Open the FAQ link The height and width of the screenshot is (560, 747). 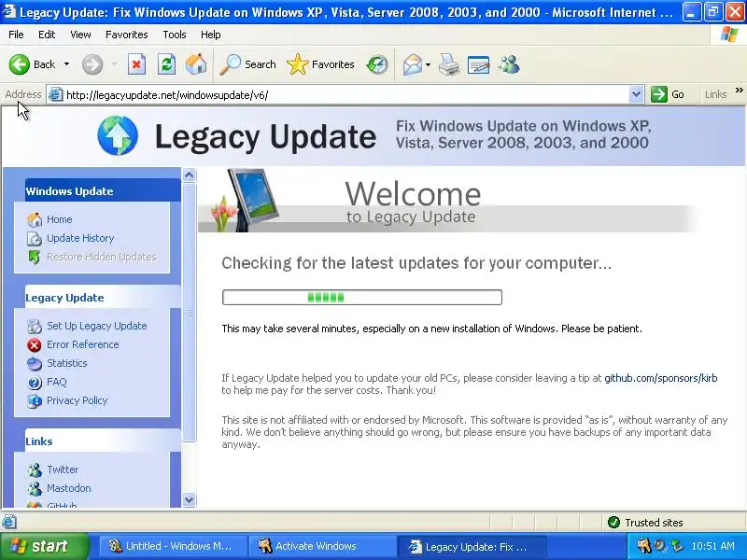pyautogui.click(x=57, y=382)
